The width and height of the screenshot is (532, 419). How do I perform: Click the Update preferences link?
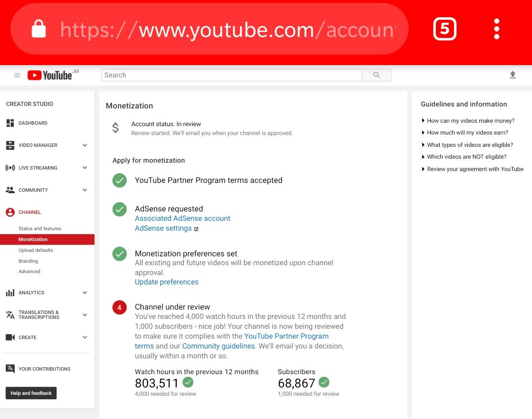pos(167,282)
